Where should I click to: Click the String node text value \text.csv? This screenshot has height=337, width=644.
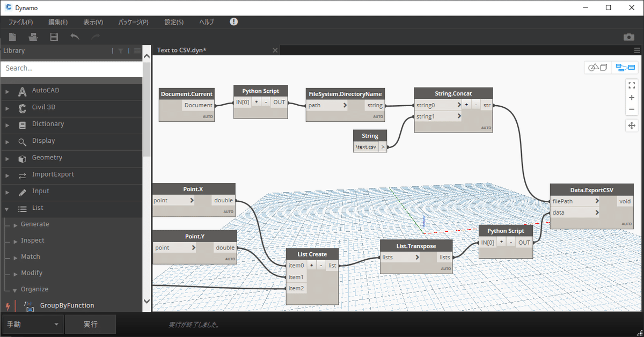coord(365,146)
